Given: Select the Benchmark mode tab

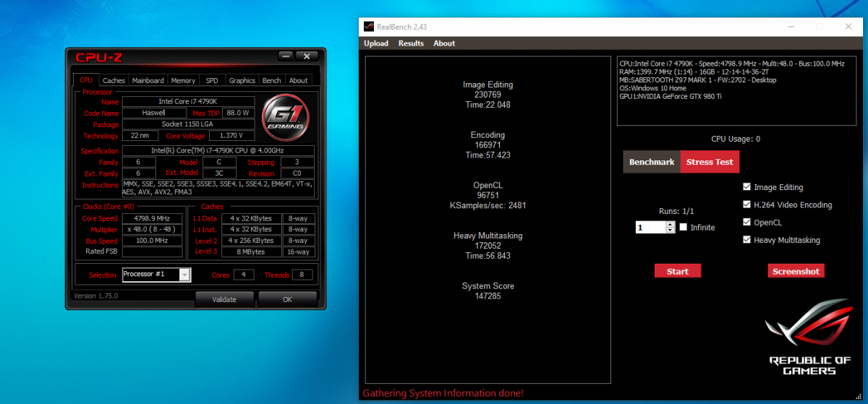Looking at the screenshot, I should click(652, 162).
